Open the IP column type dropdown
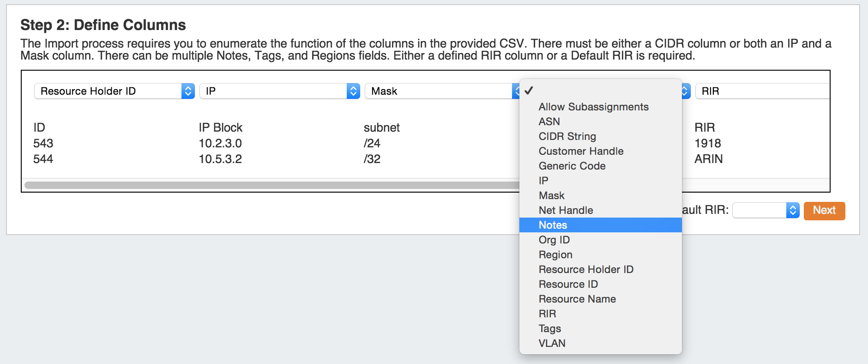 click(279, 91)
